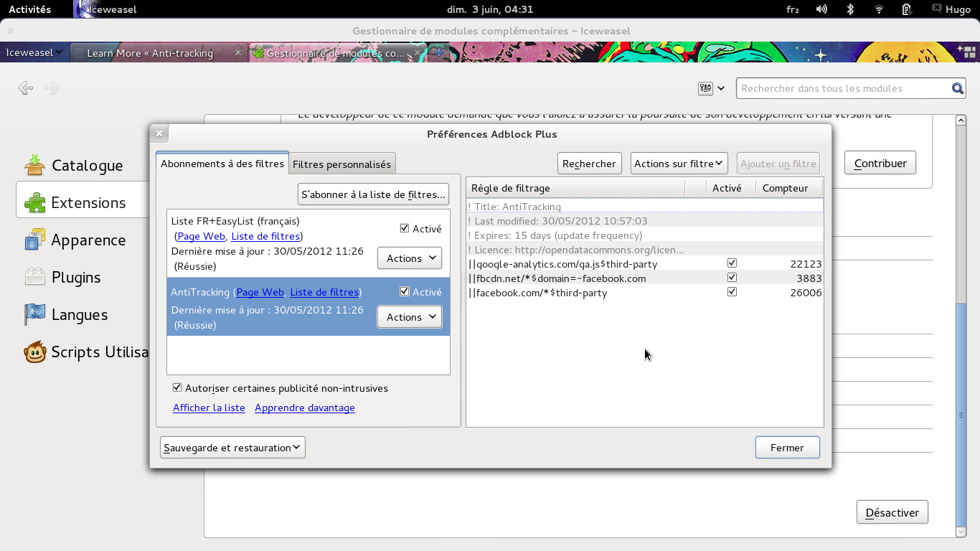Select Gestionnaire de modules browser tab
Viewport: 980px width, 551px height.
point(338,52)
